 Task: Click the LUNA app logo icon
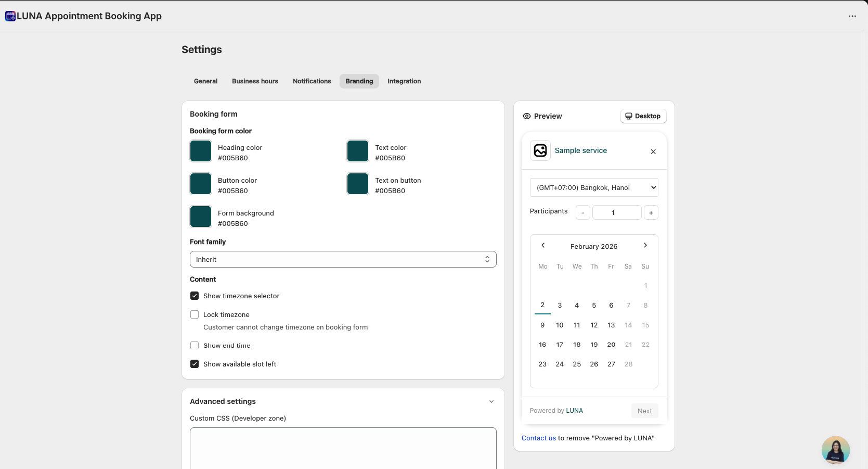coord(10,16)
